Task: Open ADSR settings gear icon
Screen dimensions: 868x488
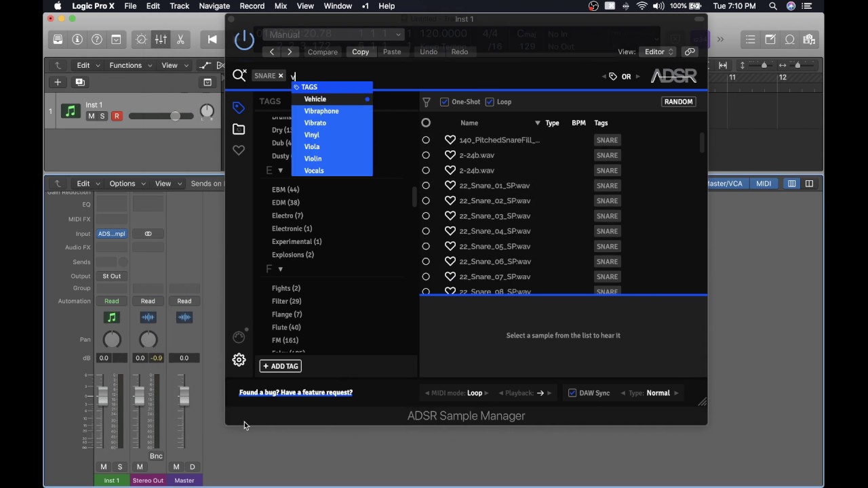Action: pos(239,360)
